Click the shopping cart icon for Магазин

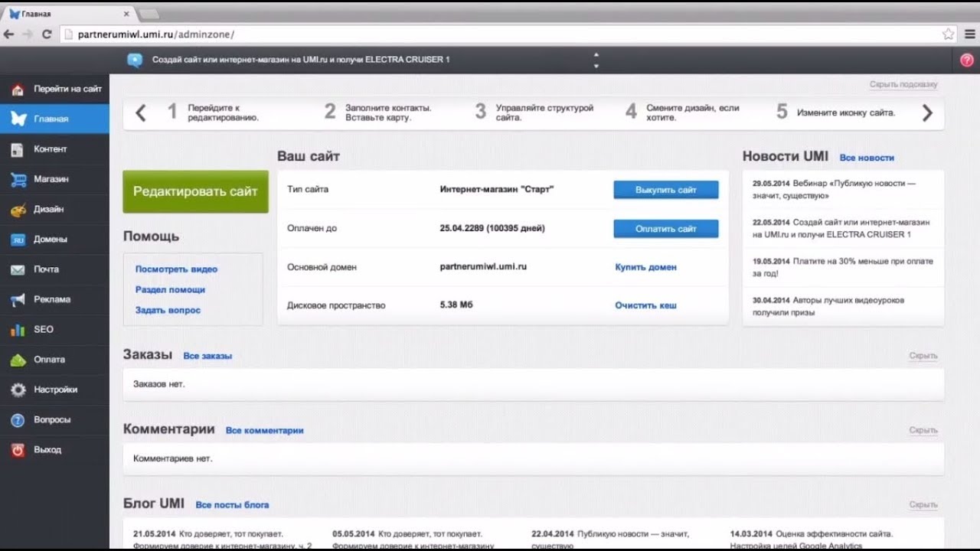pyautogui.click(x=18, y=179)
